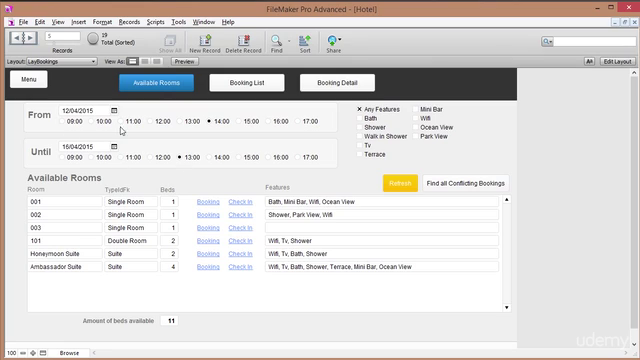
Task: Select Until time 10:00 radio button
Action: click(x=91, y=157)
